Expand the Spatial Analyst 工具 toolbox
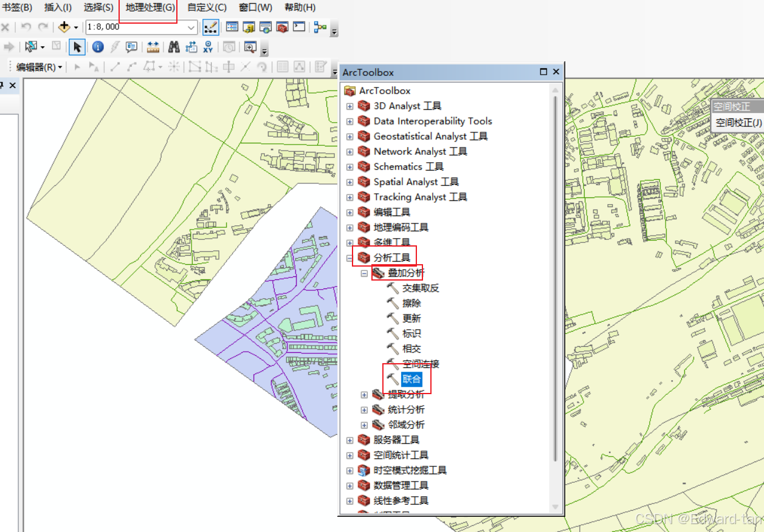The height and width of the screenshot is (532, 764). point(350,182)
